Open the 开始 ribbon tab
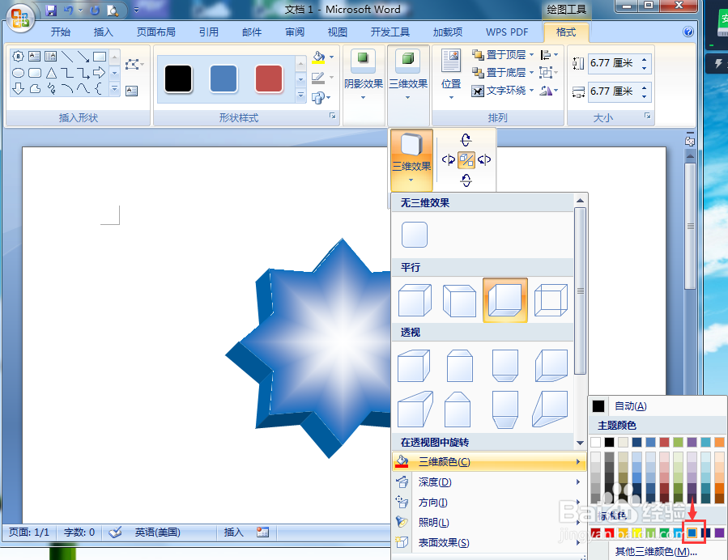 click(x=61, y=32)
